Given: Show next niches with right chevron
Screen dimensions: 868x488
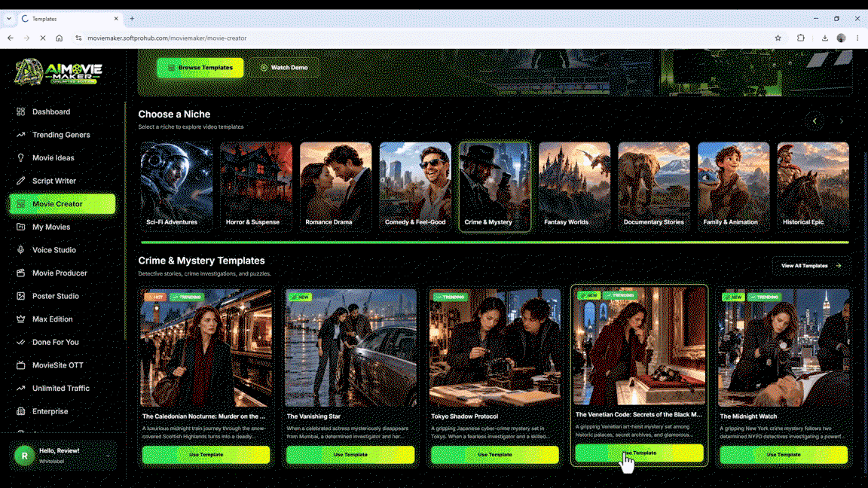Looking at the screenshot, I should tap(842, 120).
